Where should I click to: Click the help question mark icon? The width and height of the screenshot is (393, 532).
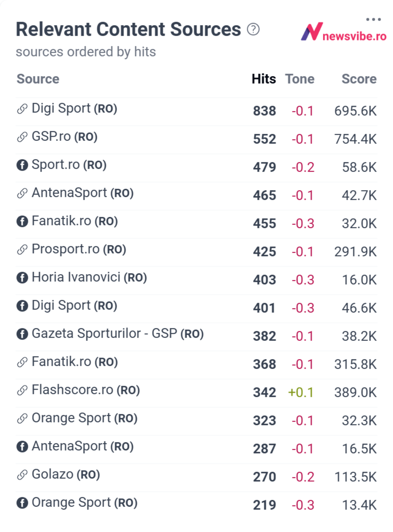(x=253, y=30)
